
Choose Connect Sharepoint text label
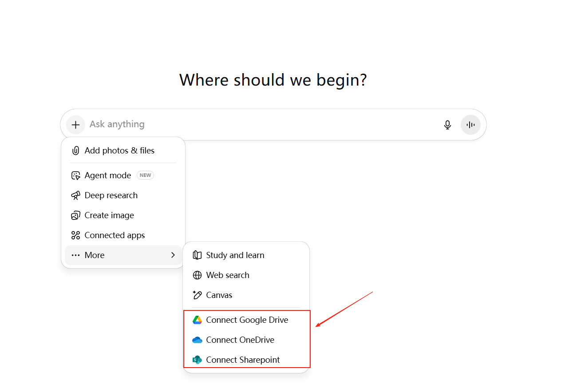click(x=243, y=360)
